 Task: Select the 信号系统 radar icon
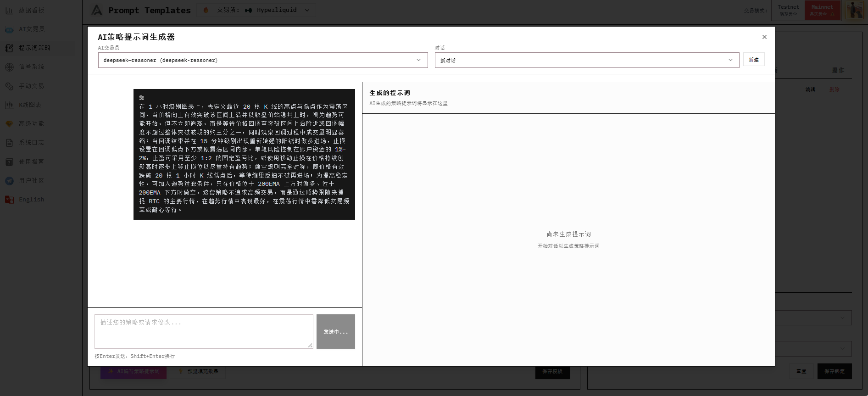[x=9, y=67]
